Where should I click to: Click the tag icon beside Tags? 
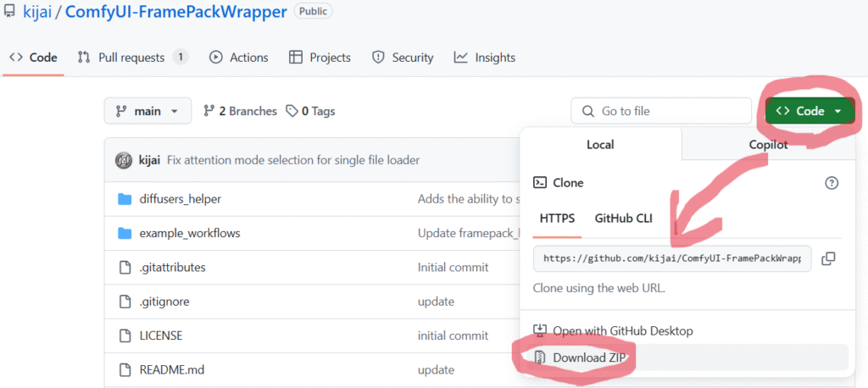click(x=292, y=111)
